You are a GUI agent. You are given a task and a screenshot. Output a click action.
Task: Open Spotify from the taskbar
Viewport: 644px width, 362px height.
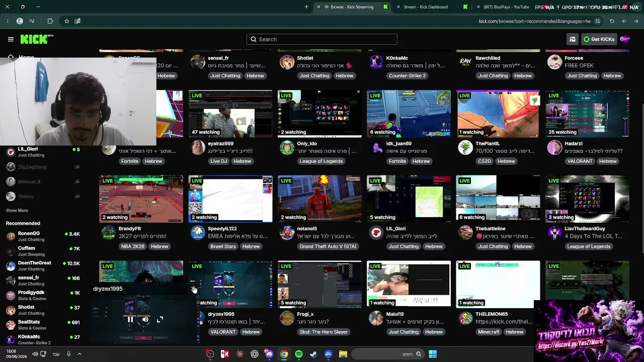click(299, 354)
